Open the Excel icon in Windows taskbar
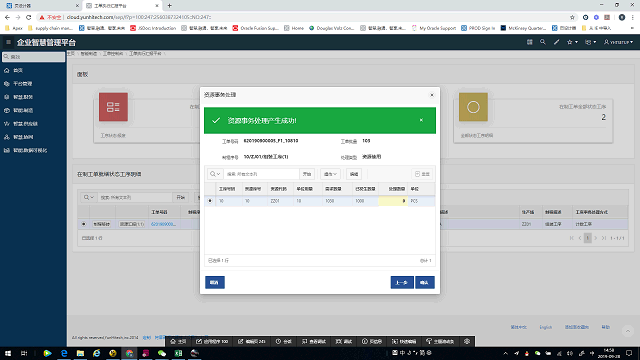 coord(178,353)
